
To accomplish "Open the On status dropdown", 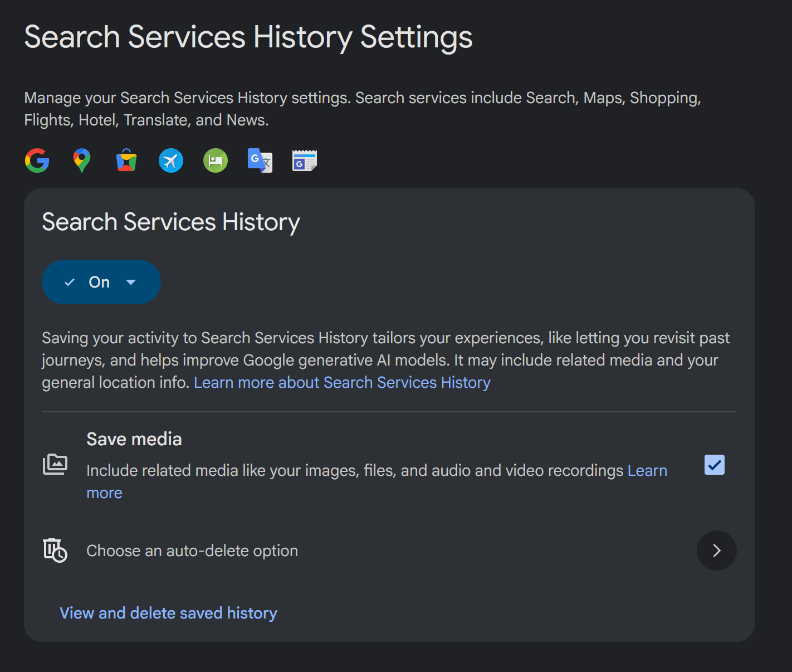I will [x=101, y=282].
